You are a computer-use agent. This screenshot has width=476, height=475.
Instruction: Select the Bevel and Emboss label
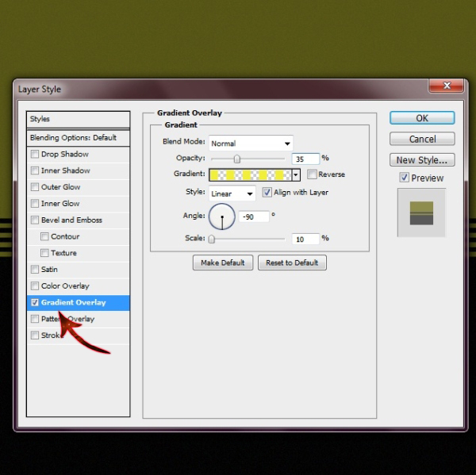pos(71,220)
